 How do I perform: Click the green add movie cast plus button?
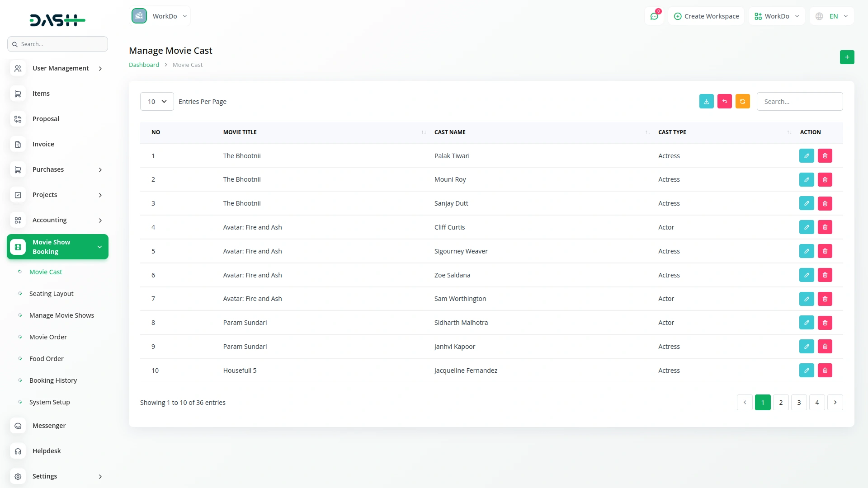tap(847, 57)
